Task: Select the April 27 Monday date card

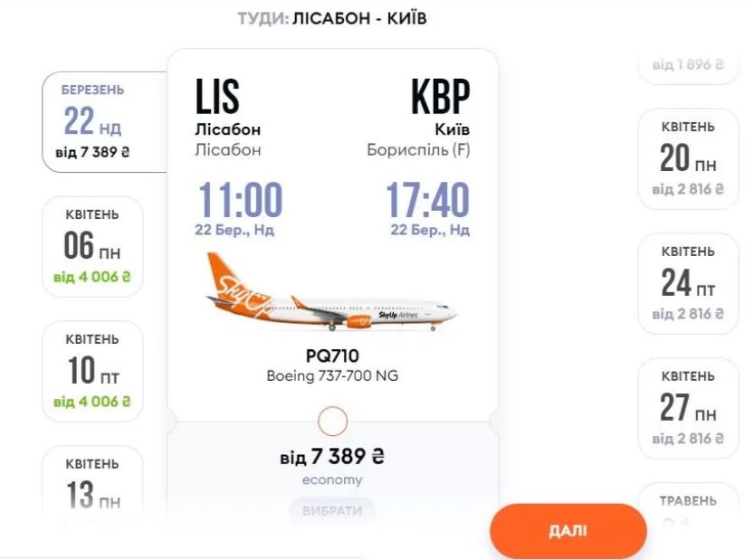Action: (x=688, y=407)
